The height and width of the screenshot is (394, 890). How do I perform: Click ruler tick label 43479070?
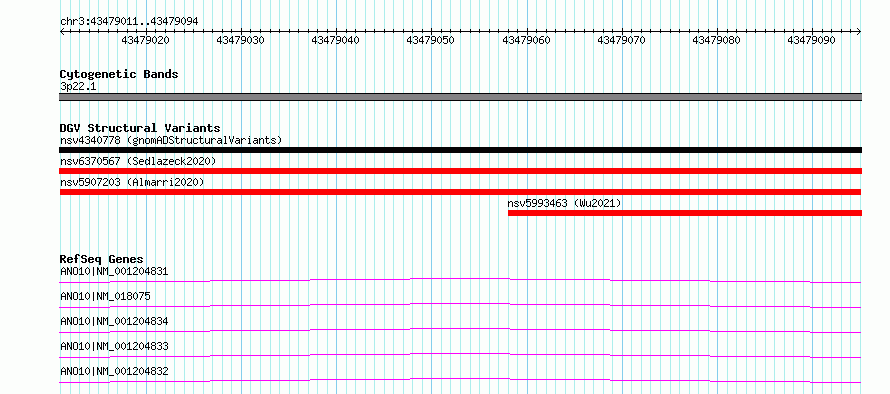click(622, 41)
